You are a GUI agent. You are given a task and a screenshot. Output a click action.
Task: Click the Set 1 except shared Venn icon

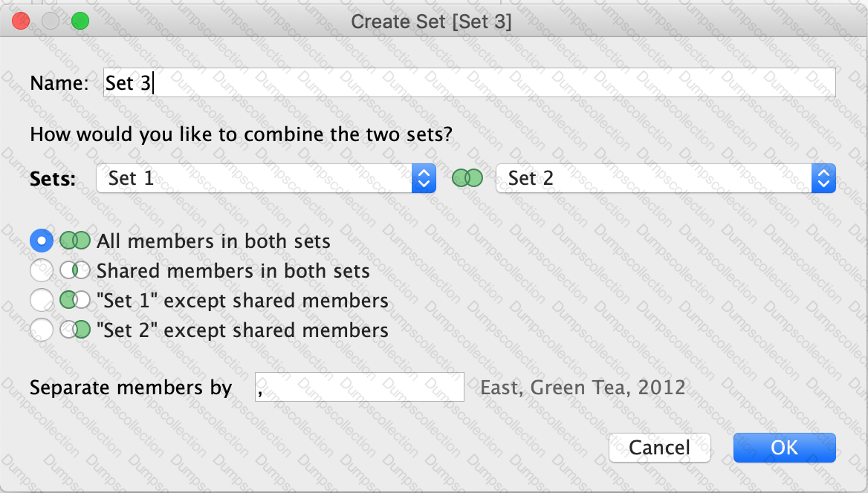pyautogui.click(x=75, y=301)
